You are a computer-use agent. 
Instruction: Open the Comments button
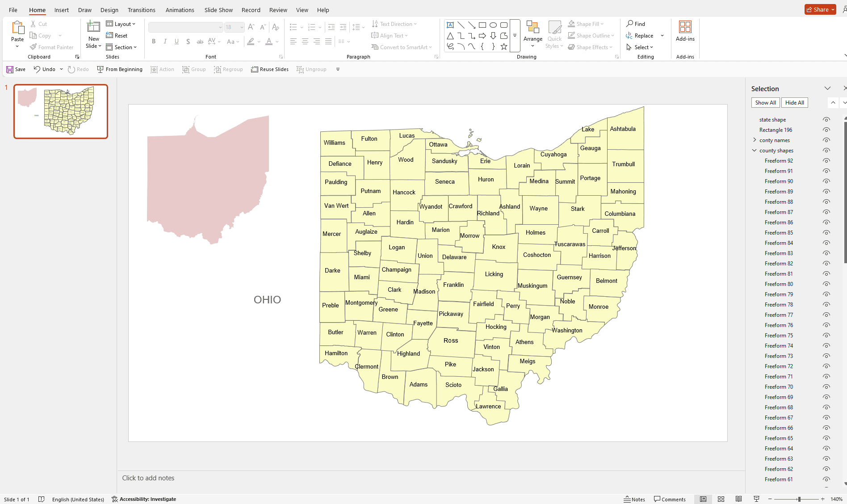click(670, 499)
